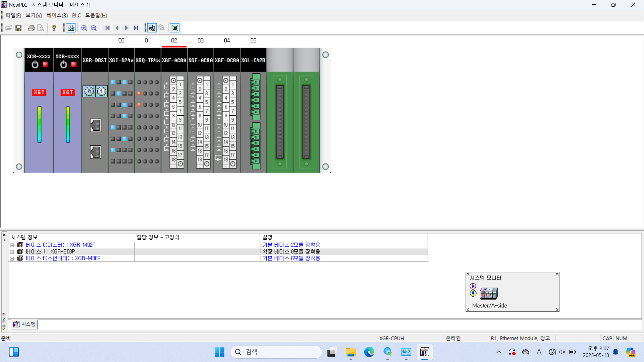Select slot 02 above the base view
The height and width of the screenshot is (362, 644).
[x=174, y=40]
